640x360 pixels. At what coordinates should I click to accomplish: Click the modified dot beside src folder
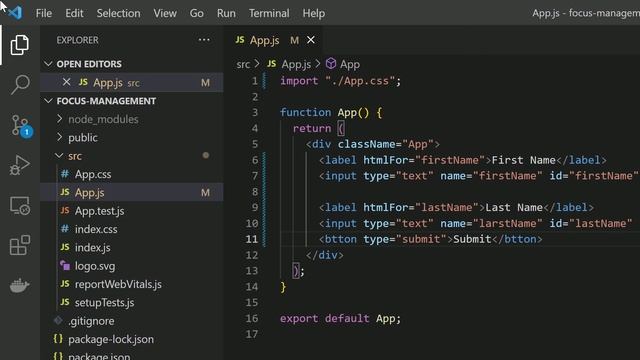coord(206,155)
